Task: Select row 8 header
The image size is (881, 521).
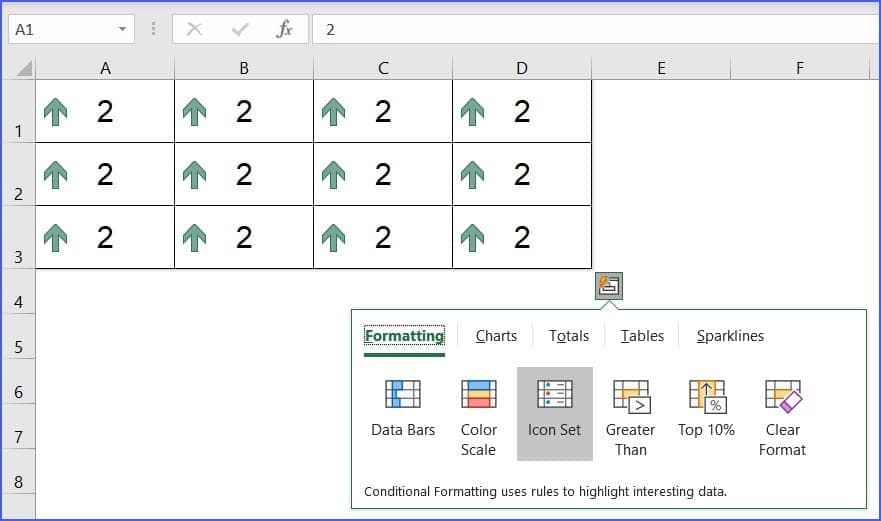Action: (18, 472)
